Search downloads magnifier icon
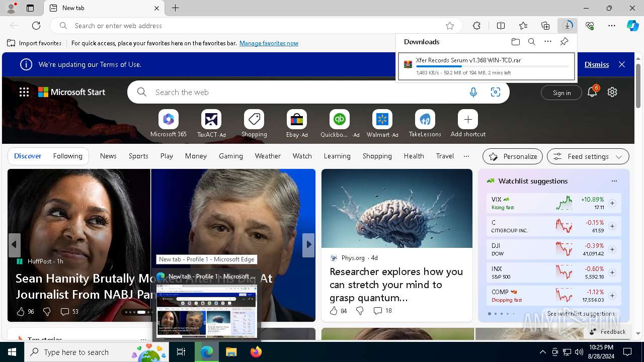The image size is (644, 362). click(531, 42)
